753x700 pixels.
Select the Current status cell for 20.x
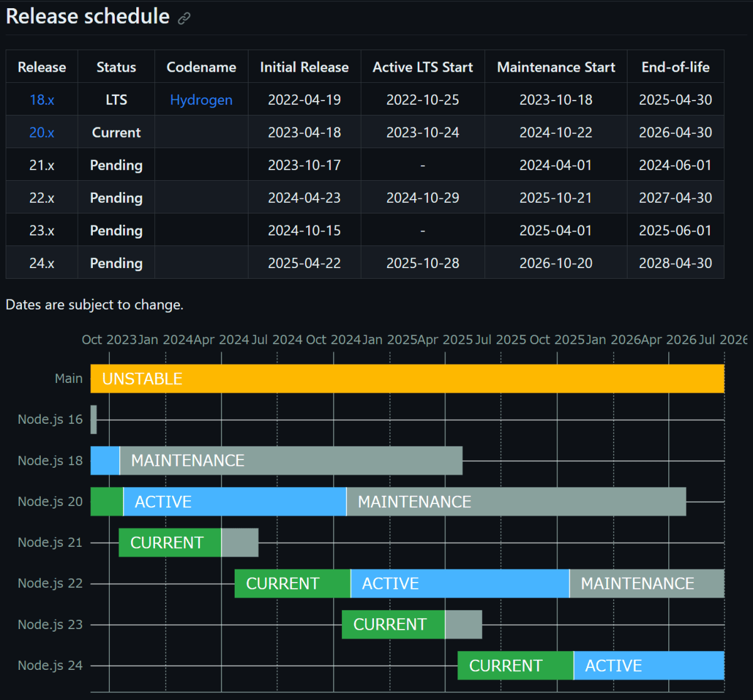coord(116,132)
